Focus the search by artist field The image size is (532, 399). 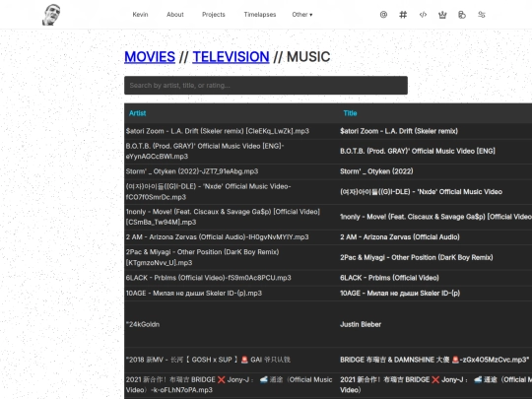266,86
